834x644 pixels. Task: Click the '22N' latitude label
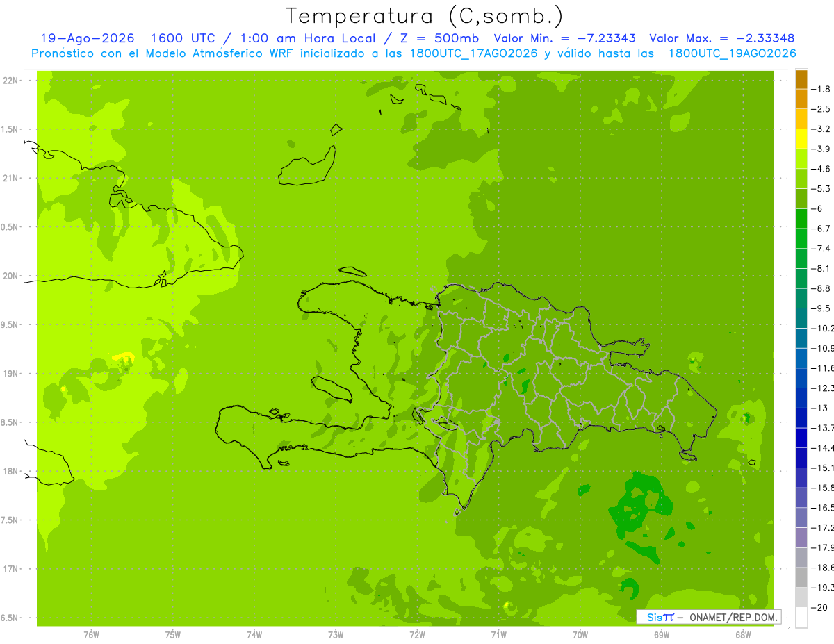click(10, 81)
